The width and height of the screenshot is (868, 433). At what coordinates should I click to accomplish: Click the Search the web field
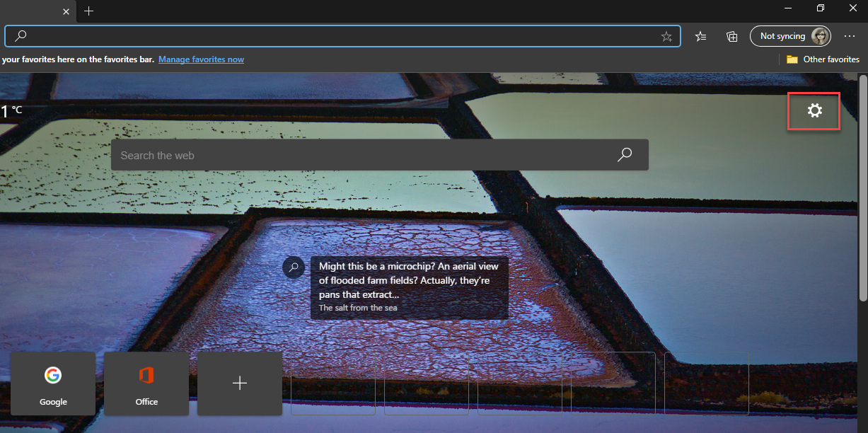point(361,155)
